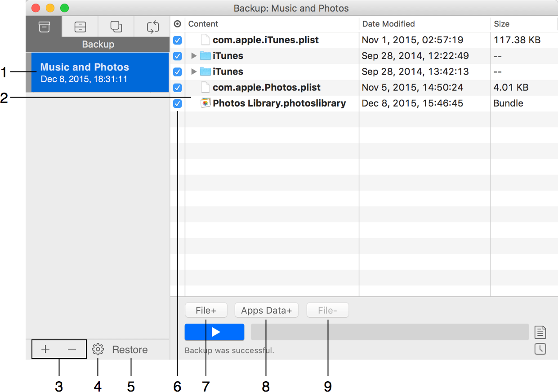Screen dimensions: 558x392
Task: Click folder icon of iTunes dated 12:22:49
Action: click(205, 56)
